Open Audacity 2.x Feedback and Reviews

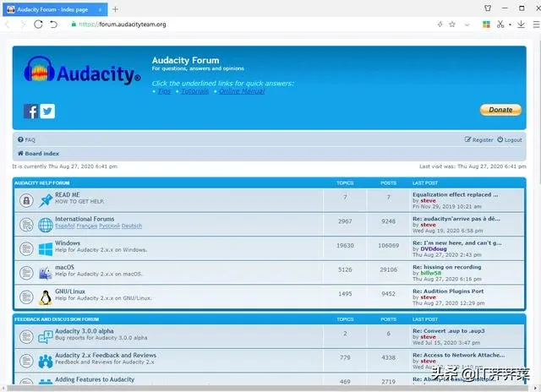click(106, 355)
